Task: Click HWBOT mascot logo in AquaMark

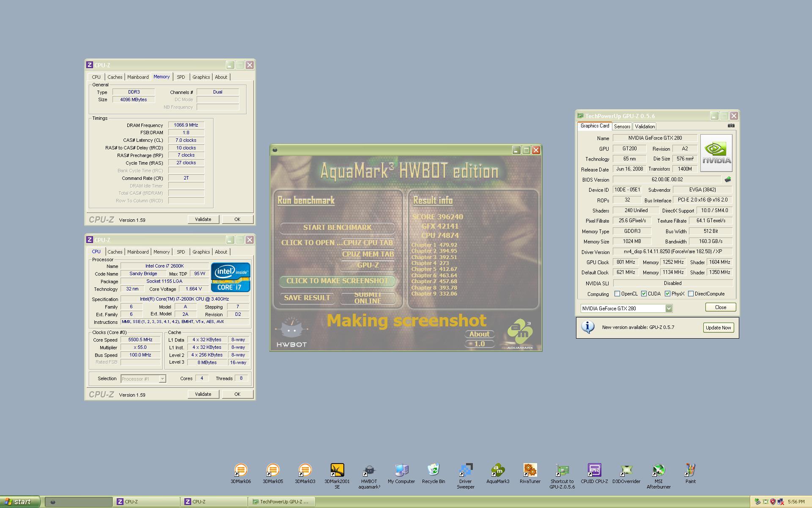Action: pos(291,332)
